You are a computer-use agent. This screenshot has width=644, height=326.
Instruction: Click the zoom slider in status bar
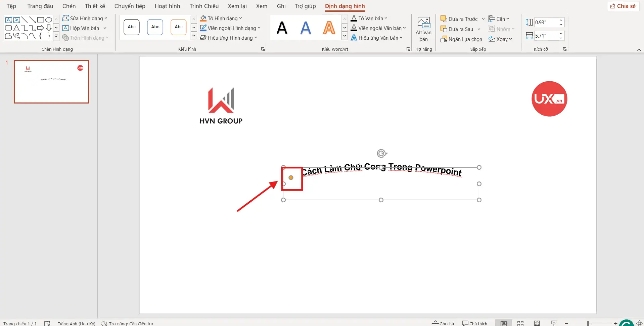(x=588, y=323)
